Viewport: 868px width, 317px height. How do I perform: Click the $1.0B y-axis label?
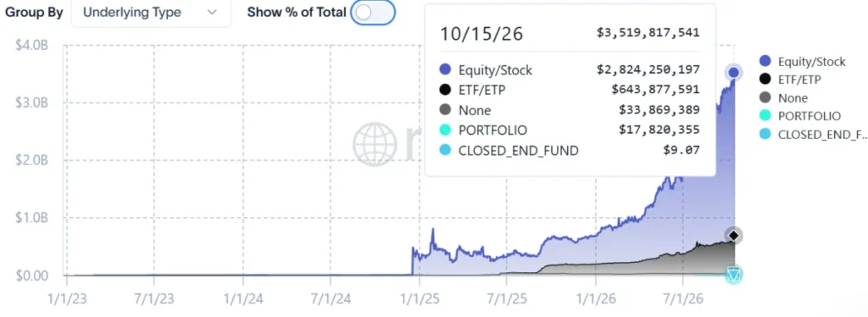(x=32, y=218)
